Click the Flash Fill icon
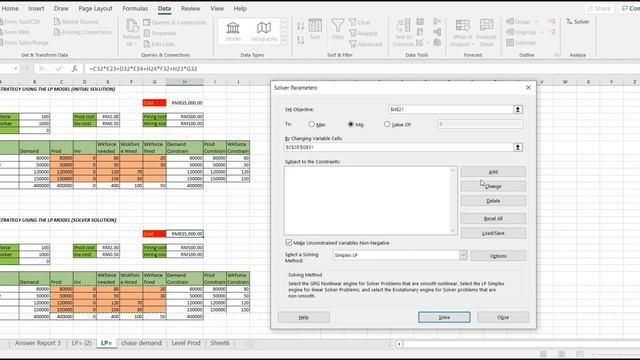 click(x=420, y=21)
